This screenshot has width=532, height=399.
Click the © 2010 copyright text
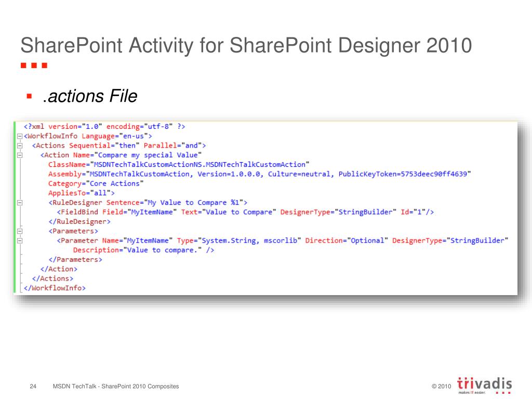pos(442,386)
